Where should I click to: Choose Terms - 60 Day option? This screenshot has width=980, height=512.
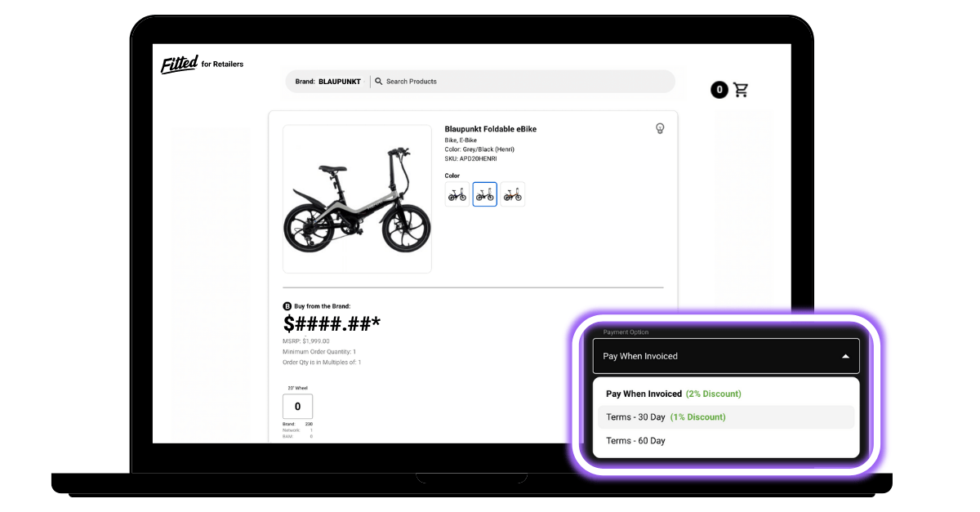[x=636, y=441]
